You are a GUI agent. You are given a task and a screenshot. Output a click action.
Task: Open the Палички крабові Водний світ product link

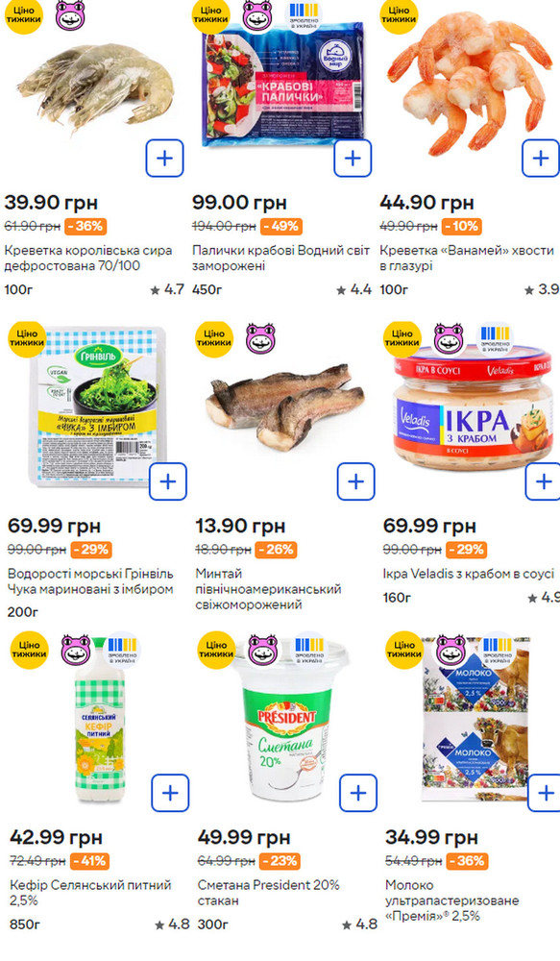tap(281, 258)
